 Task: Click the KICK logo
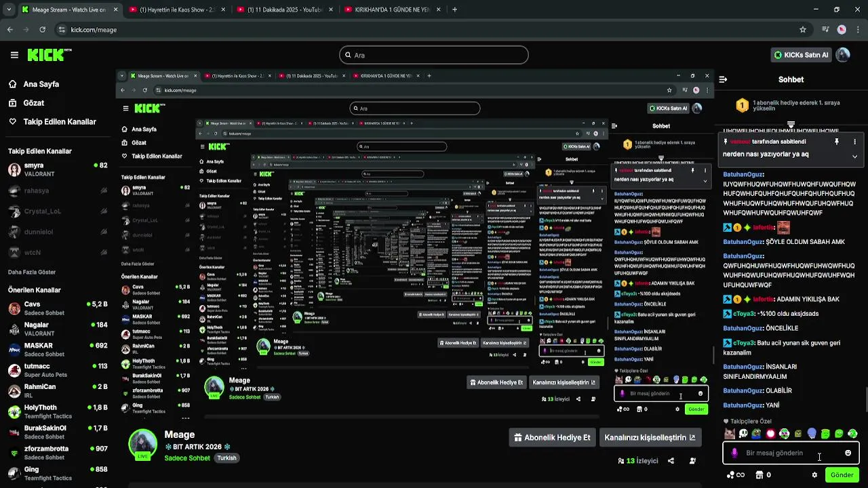[x=50, y=55]
